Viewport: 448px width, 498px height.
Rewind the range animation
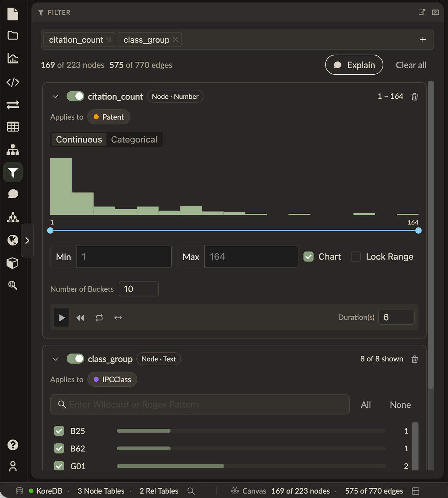[x=80, y=318]
